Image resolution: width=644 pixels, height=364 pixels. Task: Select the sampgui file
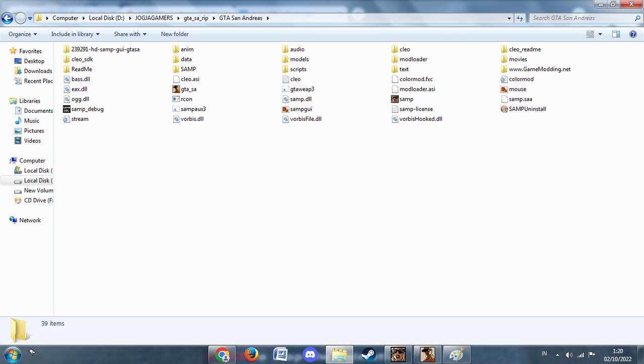coord(297,109)
